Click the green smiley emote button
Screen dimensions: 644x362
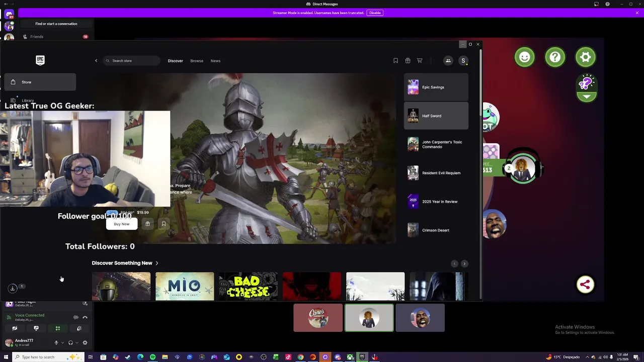[524, 57]
